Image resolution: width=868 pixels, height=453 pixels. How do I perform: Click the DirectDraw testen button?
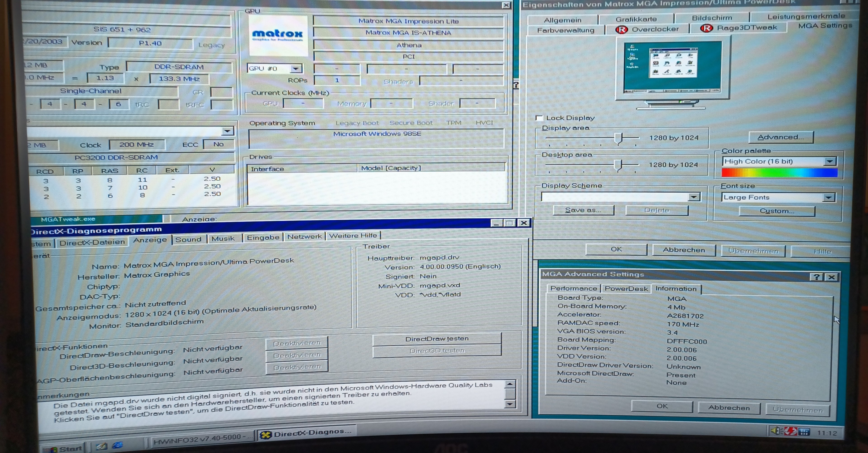[437, 338]
